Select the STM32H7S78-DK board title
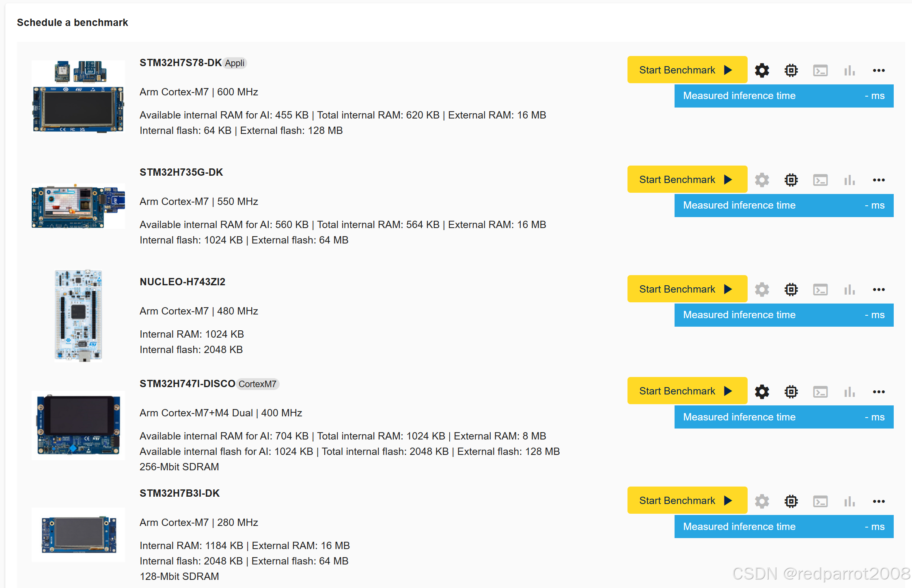This screenshot has height=588, width=912. point(181,63)
